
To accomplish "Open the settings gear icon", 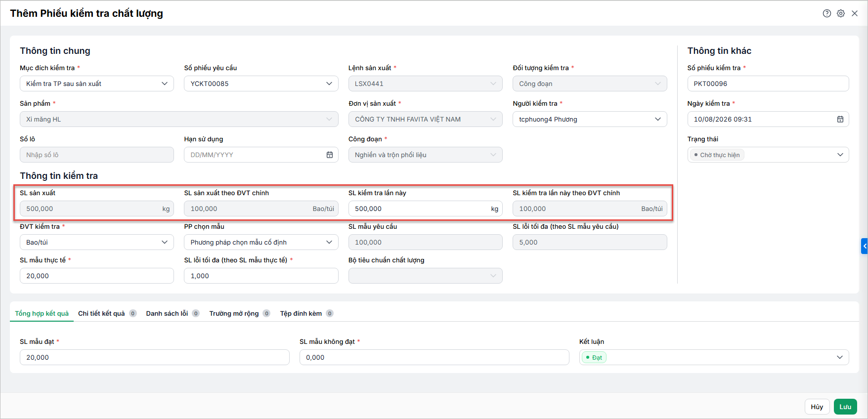I will click(841, 13).
